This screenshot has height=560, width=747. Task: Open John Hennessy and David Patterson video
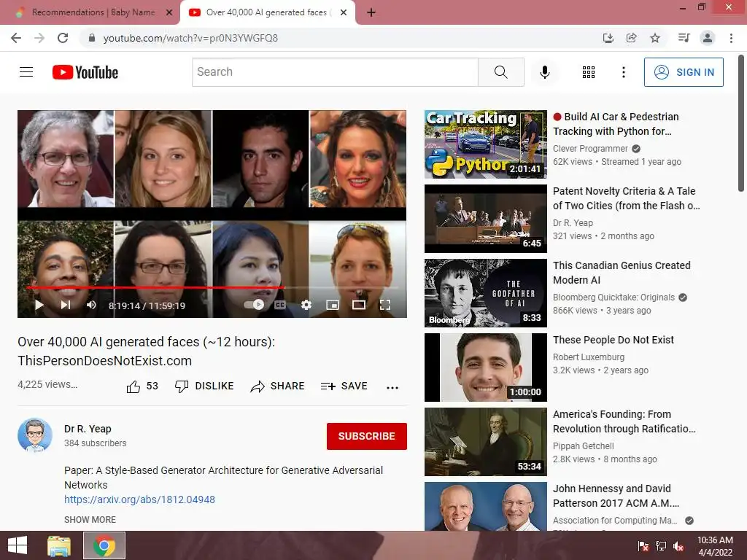point(616,496)
